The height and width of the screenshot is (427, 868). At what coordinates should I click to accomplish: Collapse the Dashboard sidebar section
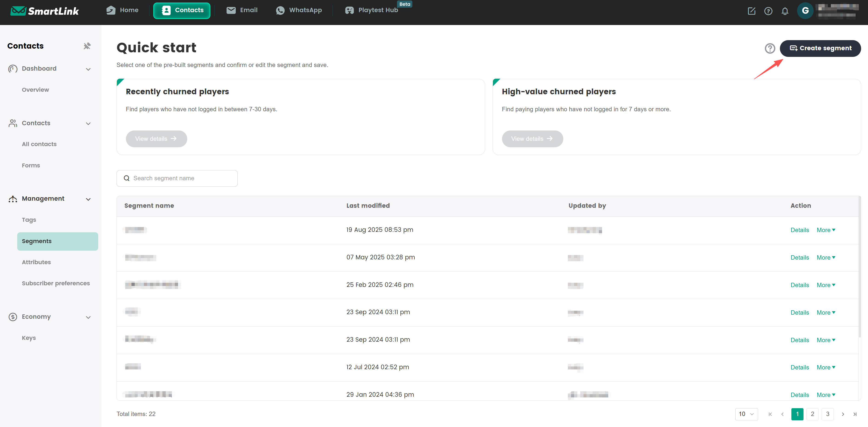[x=88, y=69]
